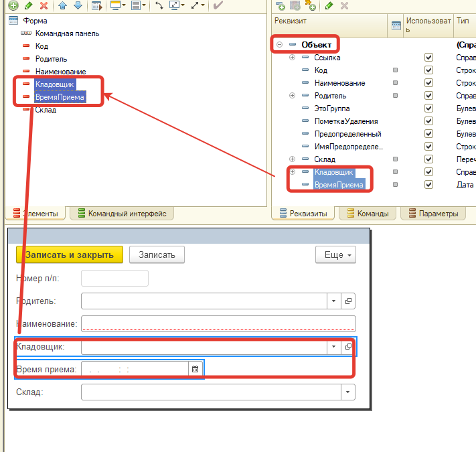Click the Записать button in form preview
Image resolution: width=476 pixels, height=452 pixels.
[157, 254]
